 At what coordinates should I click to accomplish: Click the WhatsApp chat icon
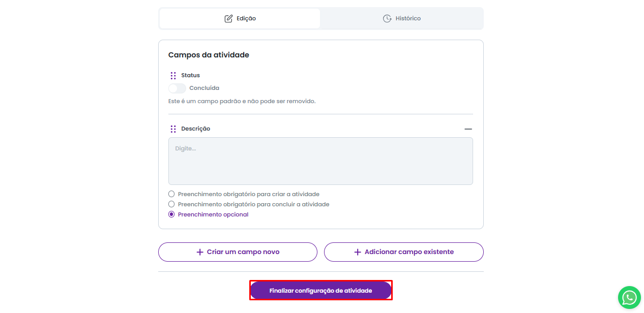pos(629,298)
